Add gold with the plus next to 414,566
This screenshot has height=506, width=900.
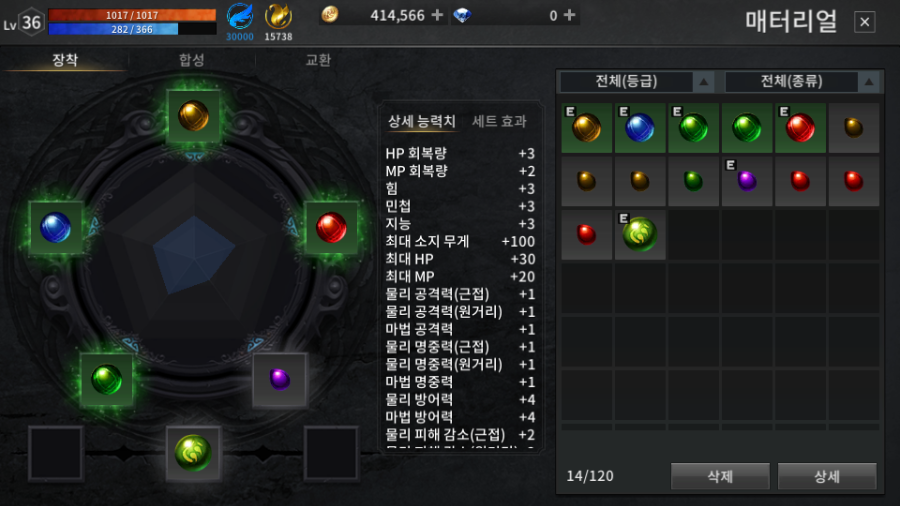[437, 15]
